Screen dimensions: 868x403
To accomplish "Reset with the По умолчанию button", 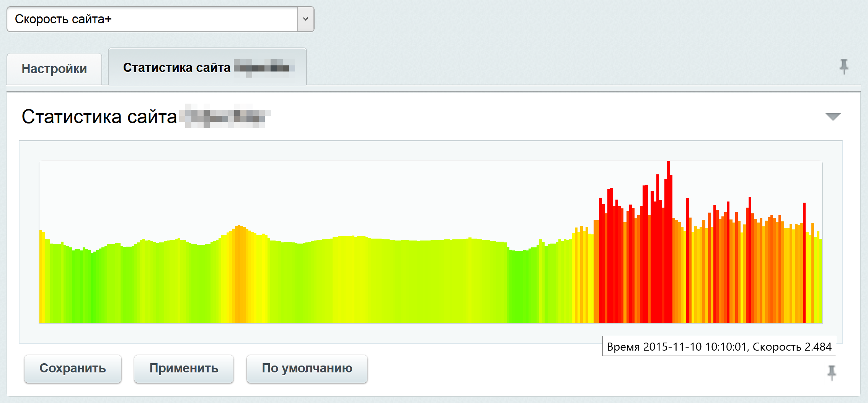I will (x=307, y=369).
